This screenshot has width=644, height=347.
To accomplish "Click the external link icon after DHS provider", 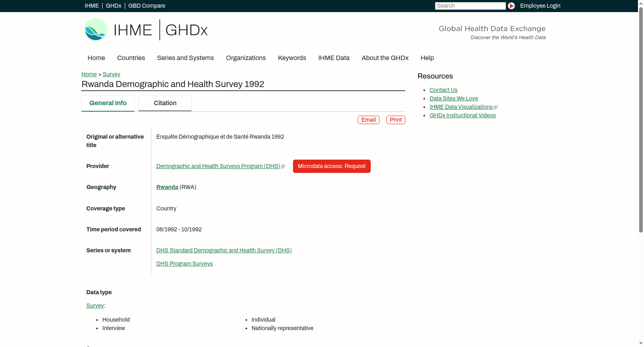I will coord(283,166).
